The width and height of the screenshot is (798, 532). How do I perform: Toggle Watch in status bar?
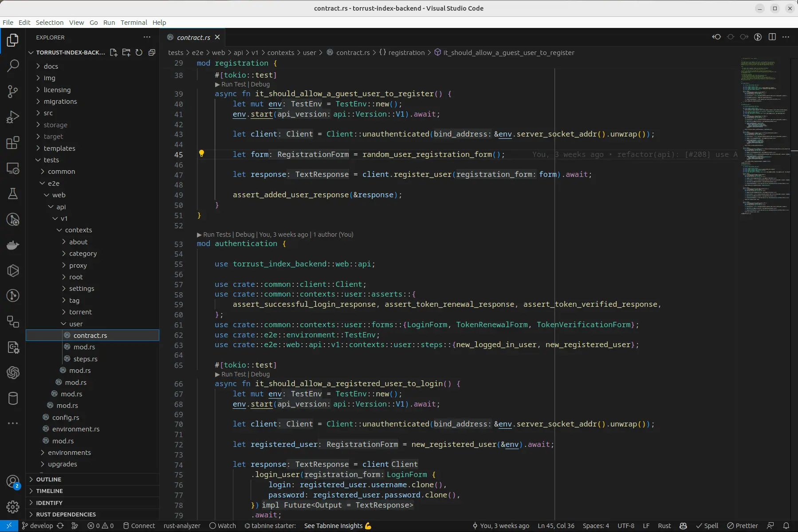point(223,526)
